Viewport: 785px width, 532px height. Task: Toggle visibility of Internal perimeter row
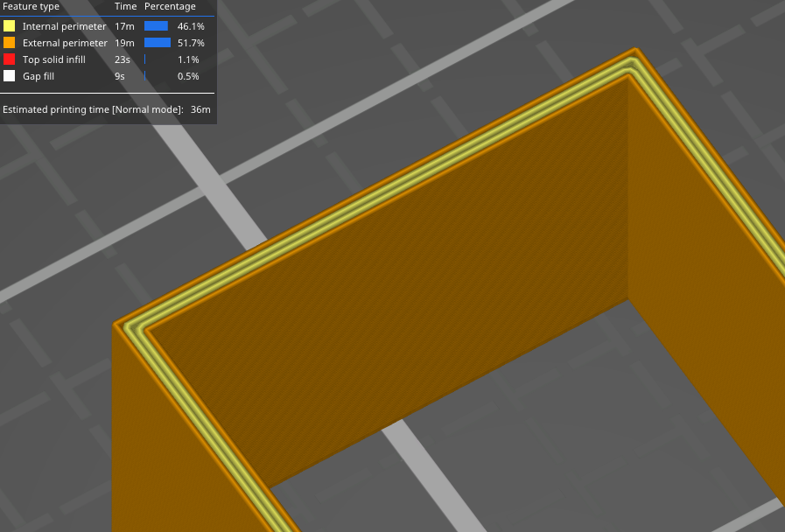(x=107, y=26)
